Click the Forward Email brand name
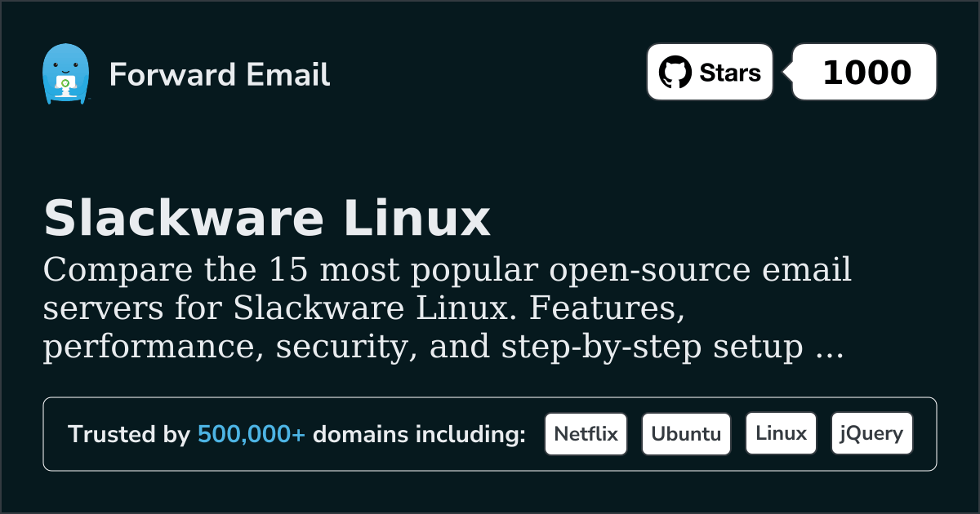Viewport: 980px width, 514px height. 220,75
